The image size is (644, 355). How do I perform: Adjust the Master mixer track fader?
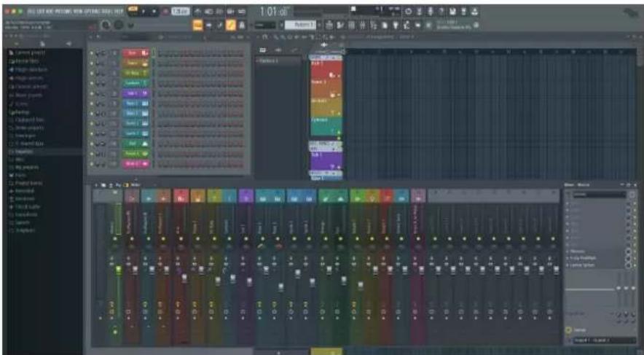tap(119, 270)
